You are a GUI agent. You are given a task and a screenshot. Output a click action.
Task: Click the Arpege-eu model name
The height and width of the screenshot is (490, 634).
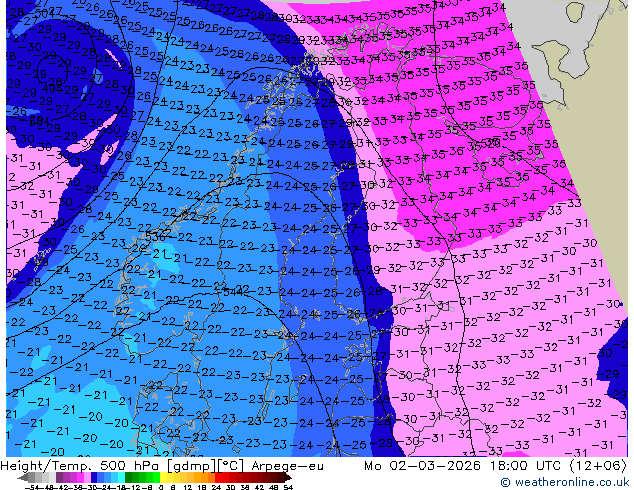[287, 466]
